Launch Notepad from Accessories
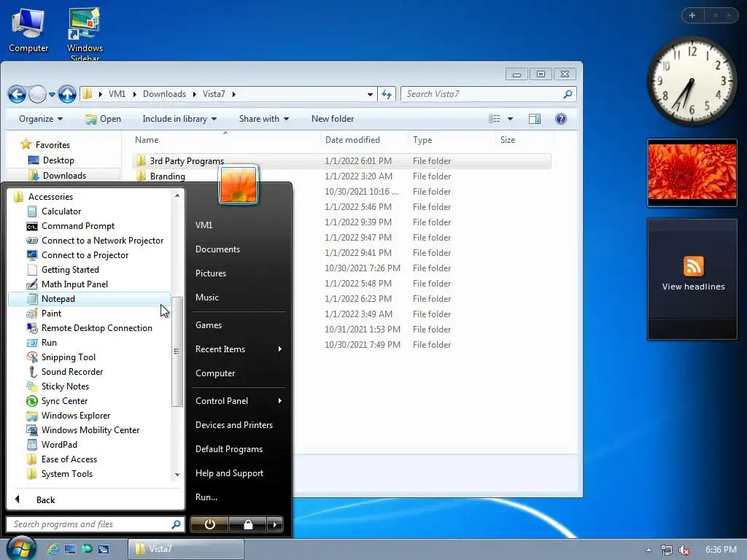 (89, 298)
